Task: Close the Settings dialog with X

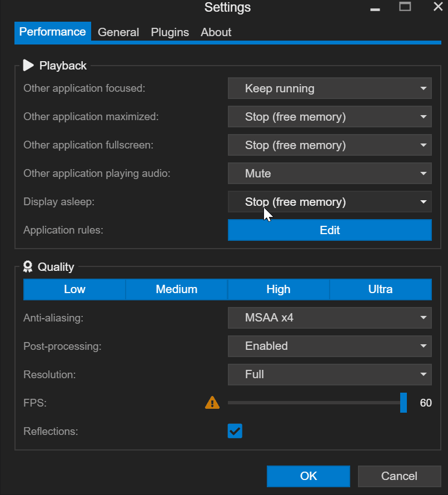Action: 437,7
